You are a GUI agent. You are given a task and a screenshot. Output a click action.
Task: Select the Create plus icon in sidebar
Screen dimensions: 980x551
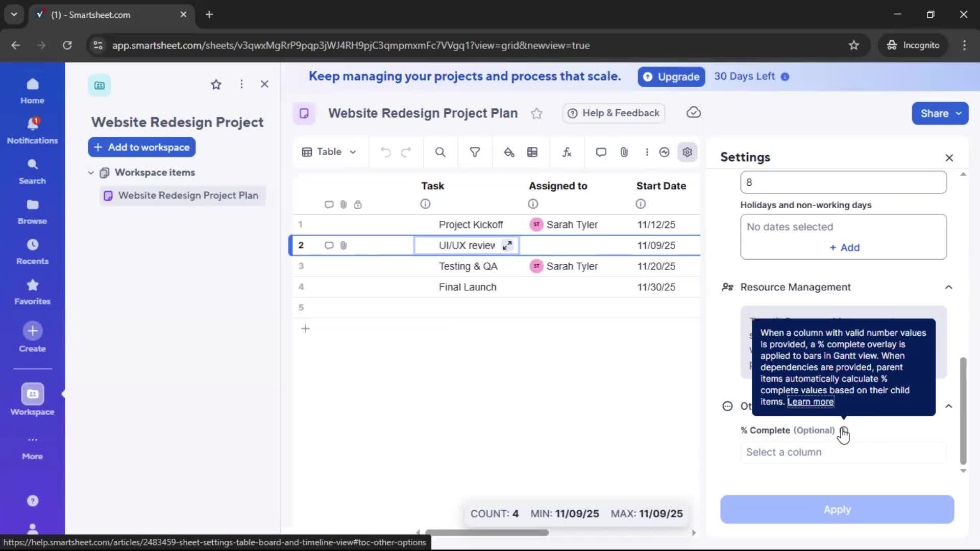click(32, 331)
